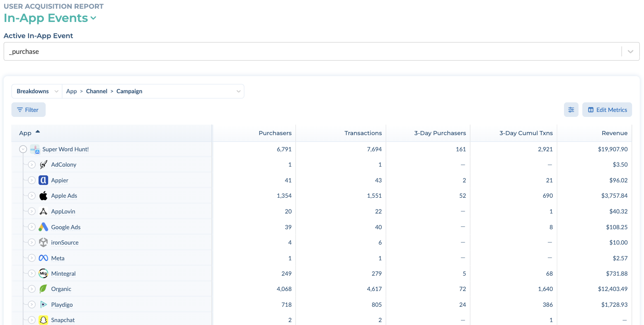Image resolution: width=644 pixels, height=325 pixels.
Task: Click the Google Ads logo icon
Action: (44, 227)
